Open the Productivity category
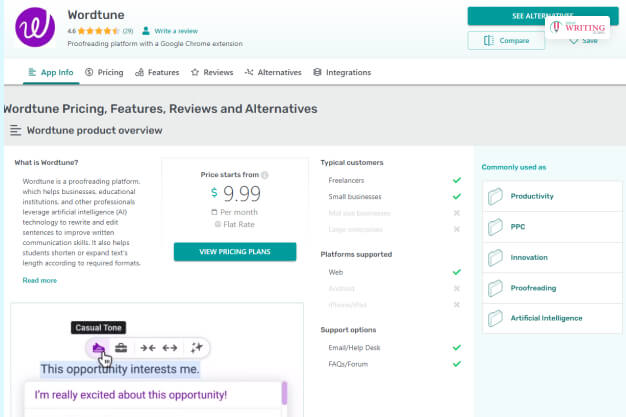Image resolution: width=626 pixels, height=417 pixels. [x=552, y=196]
